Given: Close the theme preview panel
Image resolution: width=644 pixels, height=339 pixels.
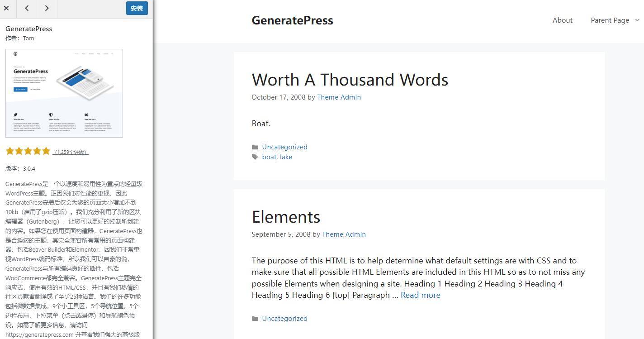Looking at the screenshot, I should coord(7,8).
